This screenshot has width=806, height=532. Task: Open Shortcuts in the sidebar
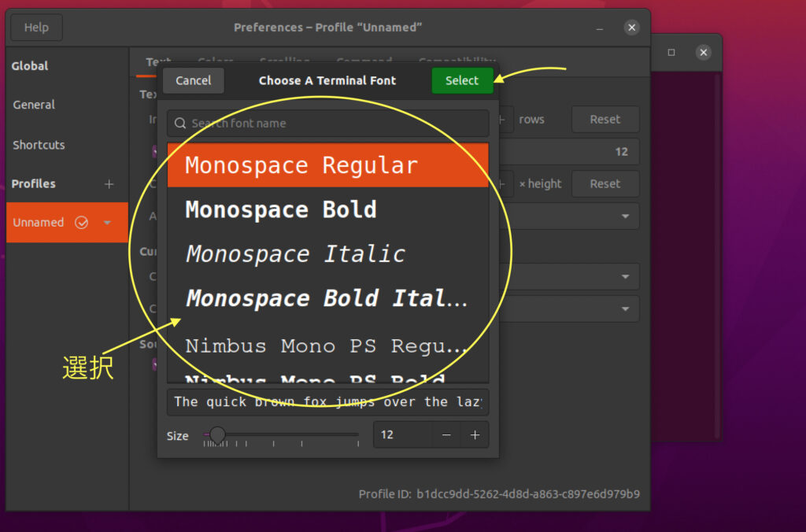click(x=39, y=145)
